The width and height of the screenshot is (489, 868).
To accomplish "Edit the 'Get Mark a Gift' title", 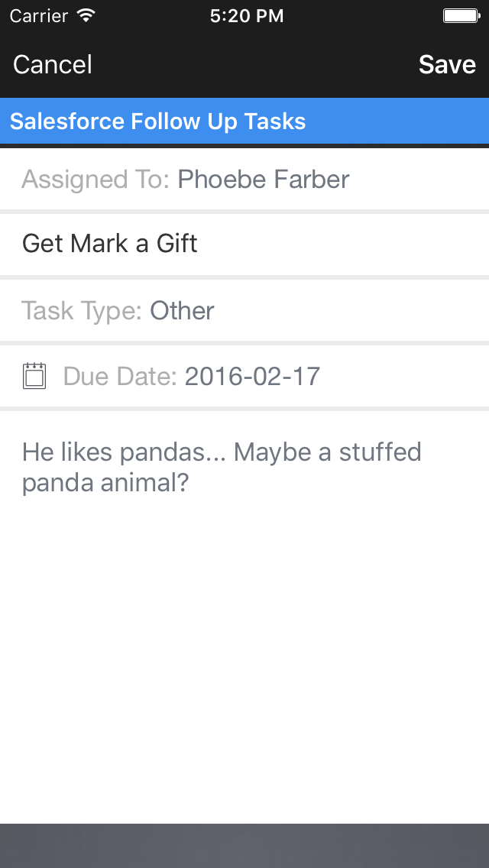I will (x=110, y=244).
